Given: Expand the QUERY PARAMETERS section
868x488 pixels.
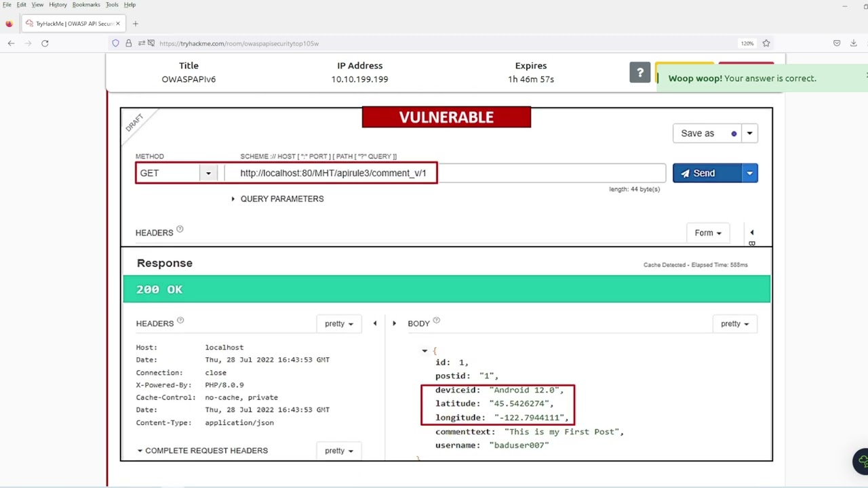Looking at the screenshot, I should click(x=277, y=199).
